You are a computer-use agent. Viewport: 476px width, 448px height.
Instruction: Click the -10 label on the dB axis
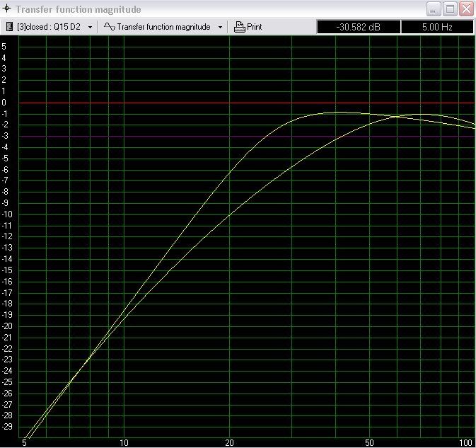6,214
